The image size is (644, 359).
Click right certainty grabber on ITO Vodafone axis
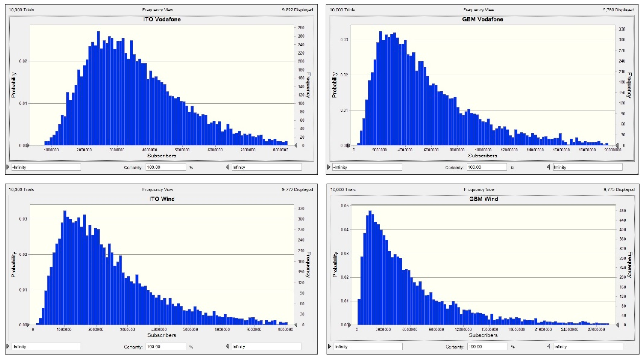tap(296, 145)
